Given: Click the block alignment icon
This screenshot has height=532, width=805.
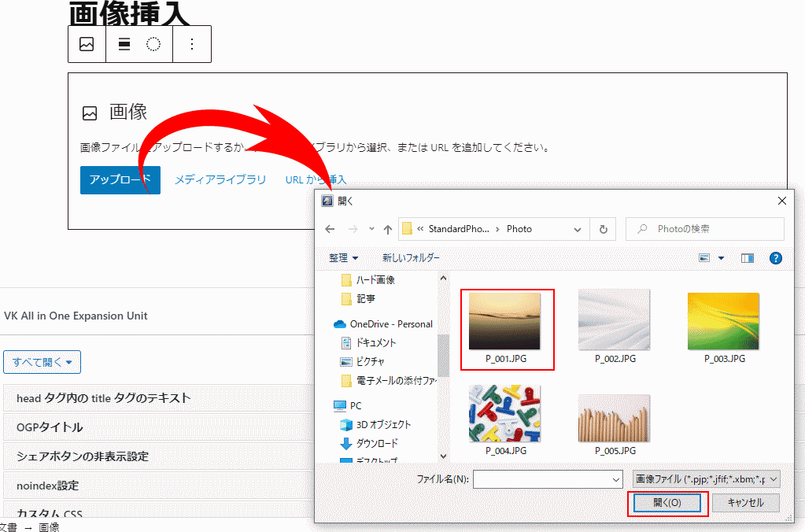Looking at the screenshot, I should coord(124,45).
